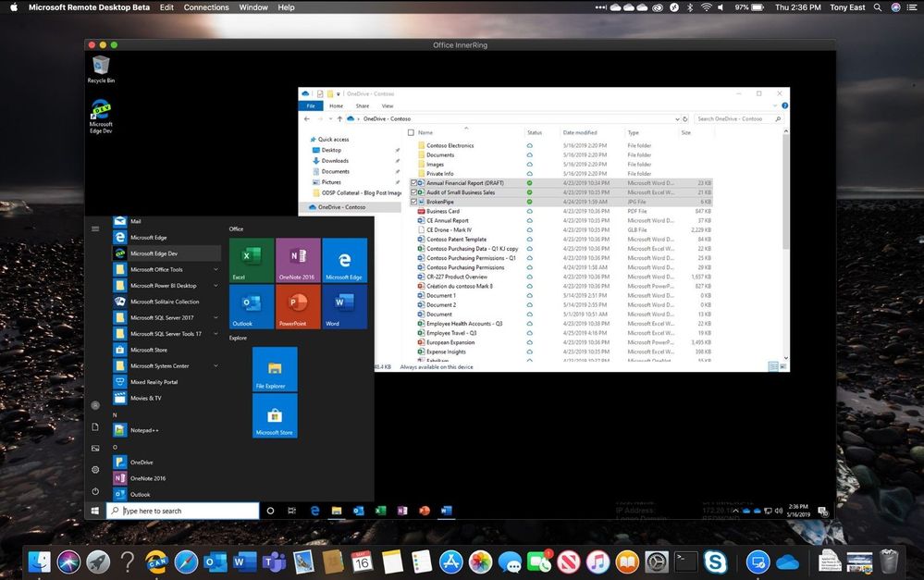Show hidden icons chevron in system tray
The height and width of the screenshot is (580, 924).
pos(735,511)
